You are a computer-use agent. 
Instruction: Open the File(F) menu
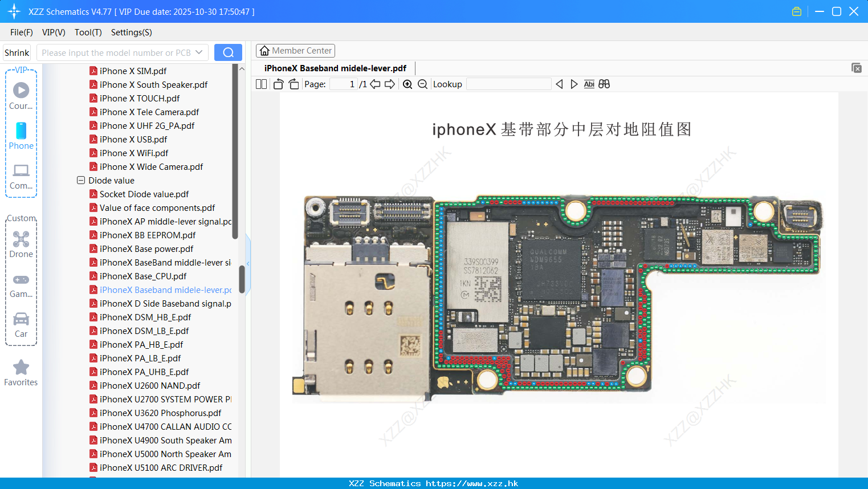22,32
